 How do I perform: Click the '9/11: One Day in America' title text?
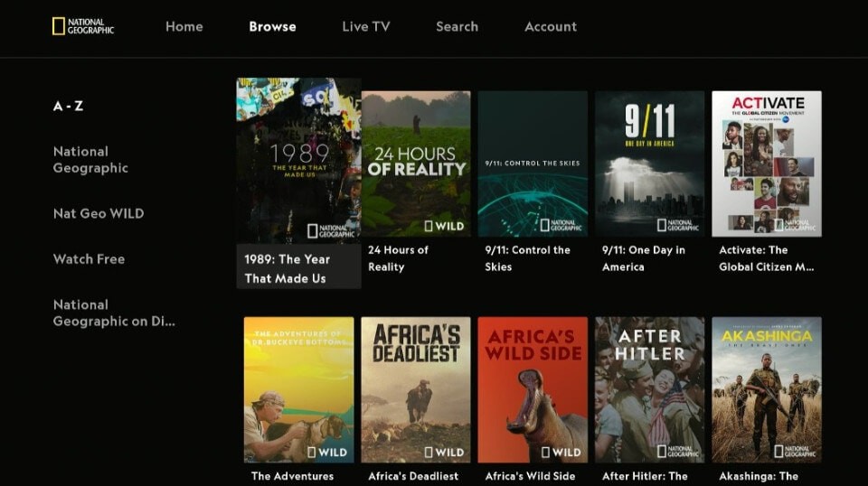click(643, 258)
